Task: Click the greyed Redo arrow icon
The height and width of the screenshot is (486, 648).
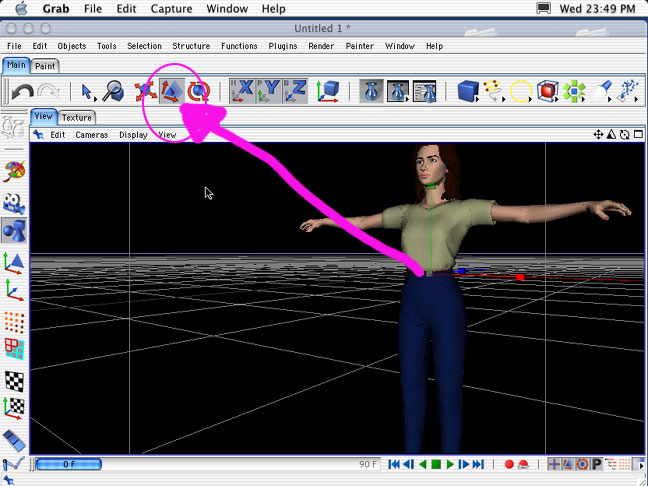Action: click(x=48, y=91)
